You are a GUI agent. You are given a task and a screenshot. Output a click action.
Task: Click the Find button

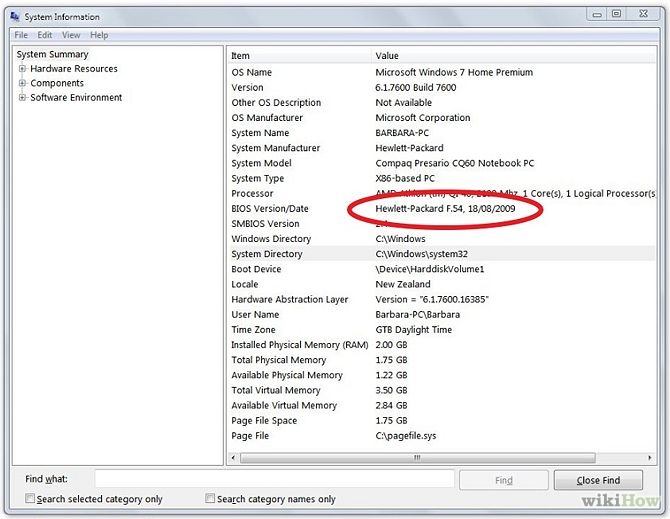click(504, 480)
